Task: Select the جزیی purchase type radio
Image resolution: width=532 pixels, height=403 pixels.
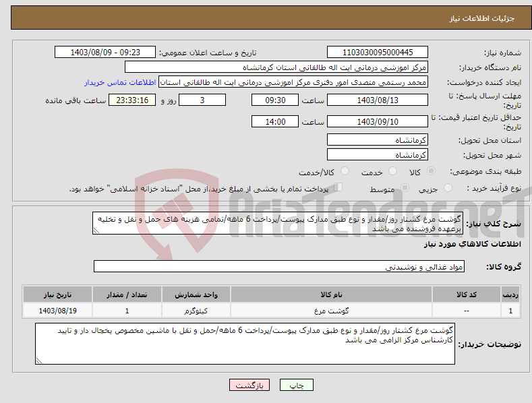Action: [x=448, y=187]
